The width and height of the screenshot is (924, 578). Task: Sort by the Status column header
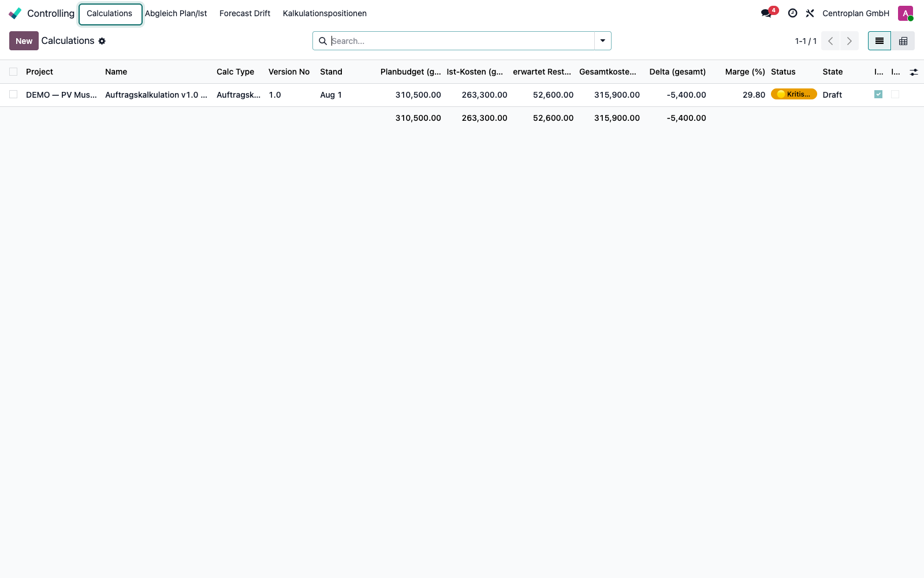pos(783,72)
